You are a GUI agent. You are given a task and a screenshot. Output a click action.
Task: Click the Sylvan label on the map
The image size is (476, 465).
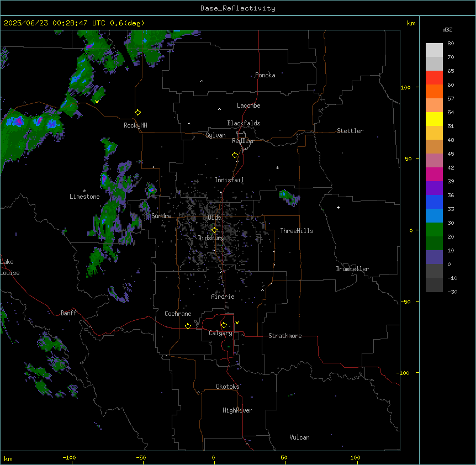(x=215, y=135)
